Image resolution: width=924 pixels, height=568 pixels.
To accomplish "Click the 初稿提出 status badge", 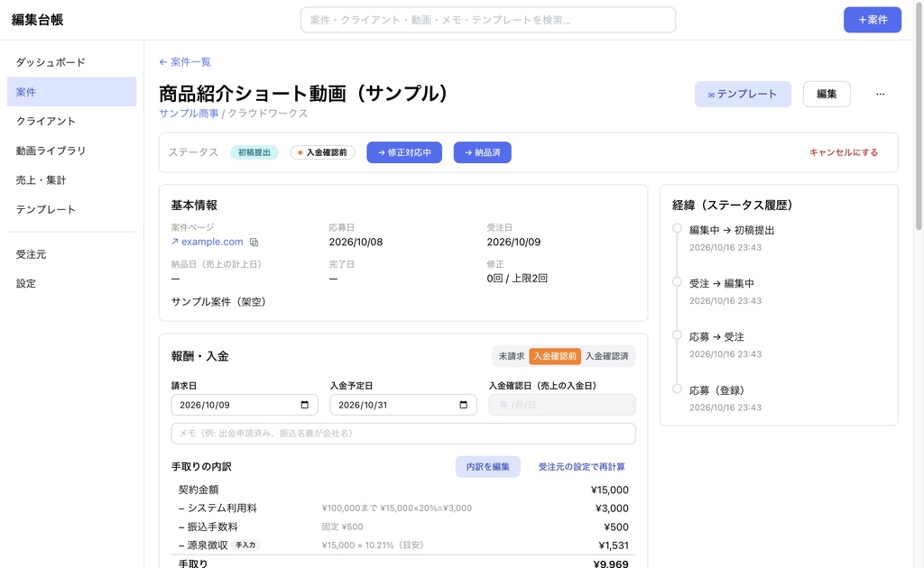I will click(254, 152).
